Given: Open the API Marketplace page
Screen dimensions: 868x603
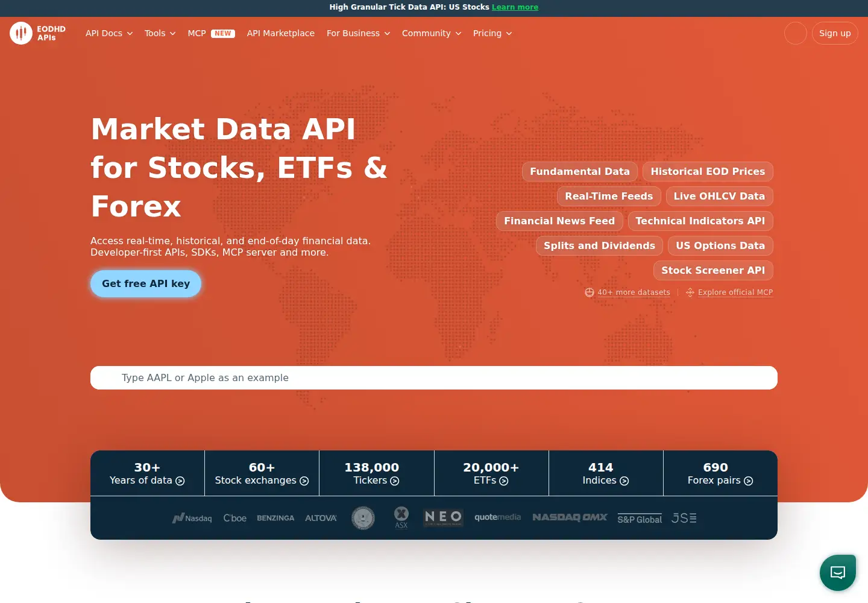Looking at the screenshot, I should point(281,33).
